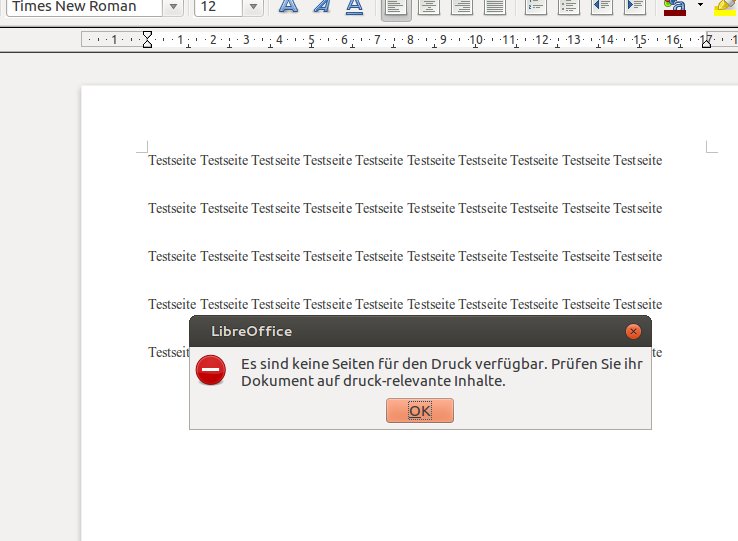738x541 pixels.
Task: Expand the font size 12 dropdown
Action: point(254,7)
